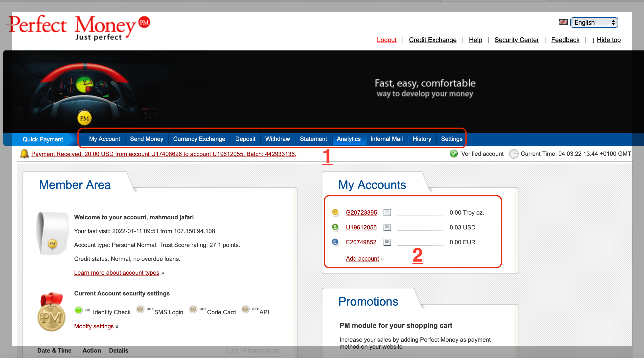Open gold account G20723395

[x=361, y=212]
